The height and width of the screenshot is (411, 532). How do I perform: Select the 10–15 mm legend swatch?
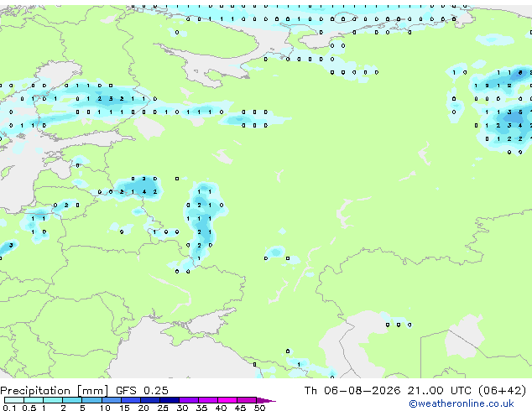pos(111,400)
